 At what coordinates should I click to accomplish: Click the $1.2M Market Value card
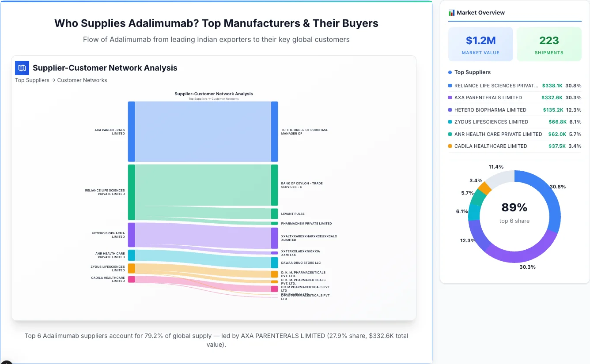click(480, 44)
